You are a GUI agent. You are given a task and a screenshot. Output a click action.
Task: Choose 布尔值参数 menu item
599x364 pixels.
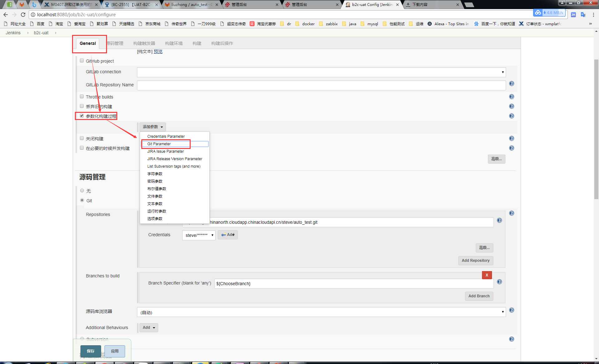[x=175, y=189]
